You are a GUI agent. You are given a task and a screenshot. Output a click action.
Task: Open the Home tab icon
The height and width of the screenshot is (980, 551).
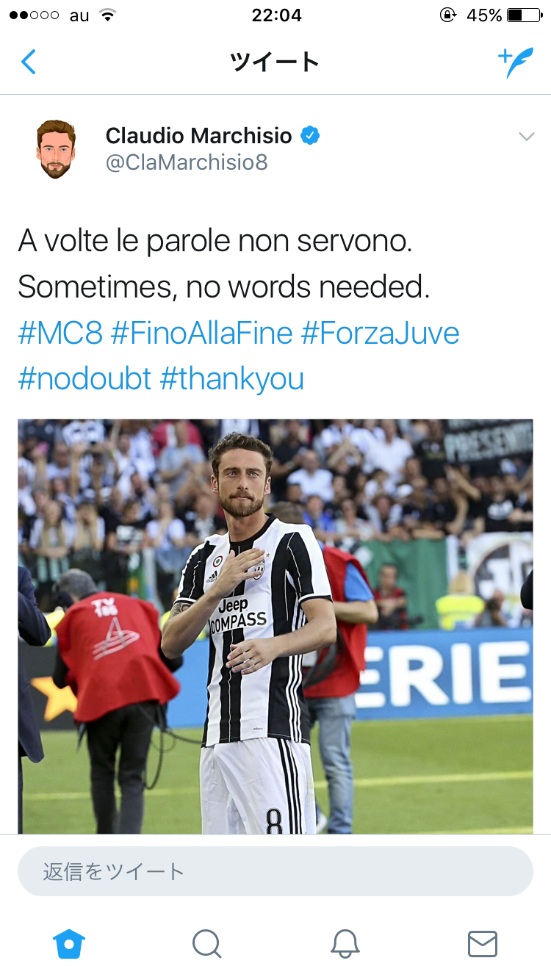pyautogui.click(x=69, y=943)
